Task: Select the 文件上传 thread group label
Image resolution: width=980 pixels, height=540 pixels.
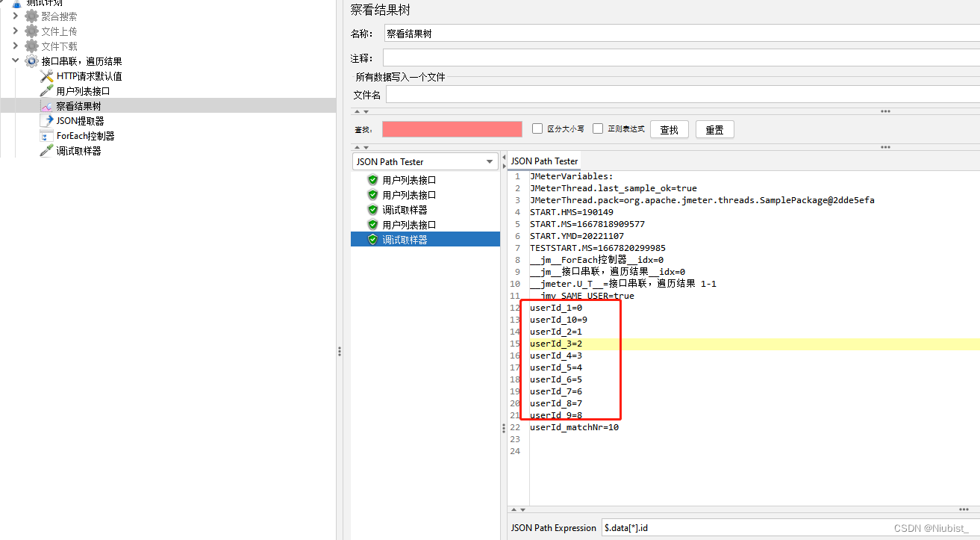Action: coord(59,31)
